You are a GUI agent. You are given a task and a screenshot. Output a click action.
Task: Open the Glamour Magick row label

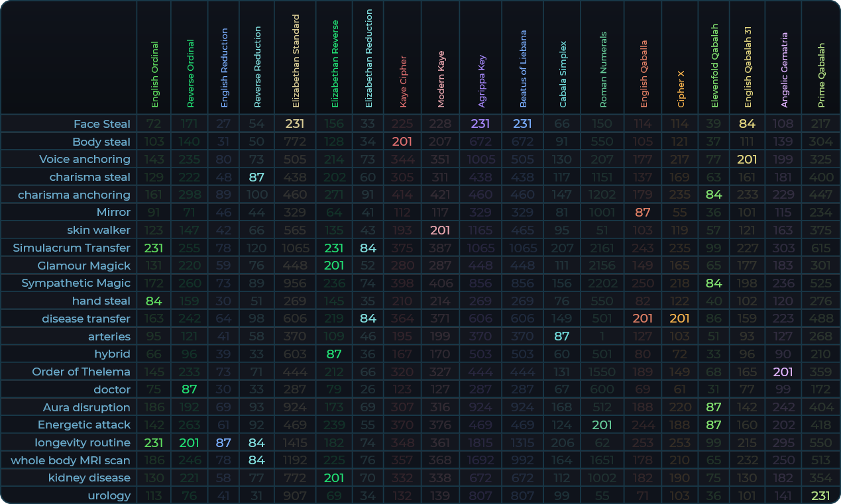point(84,266)
